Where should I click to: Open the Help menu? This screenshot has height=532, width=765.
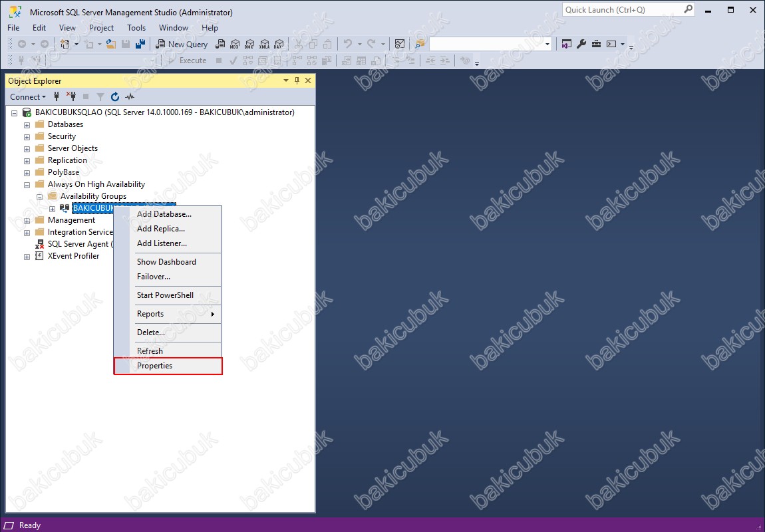coord(210,28)
